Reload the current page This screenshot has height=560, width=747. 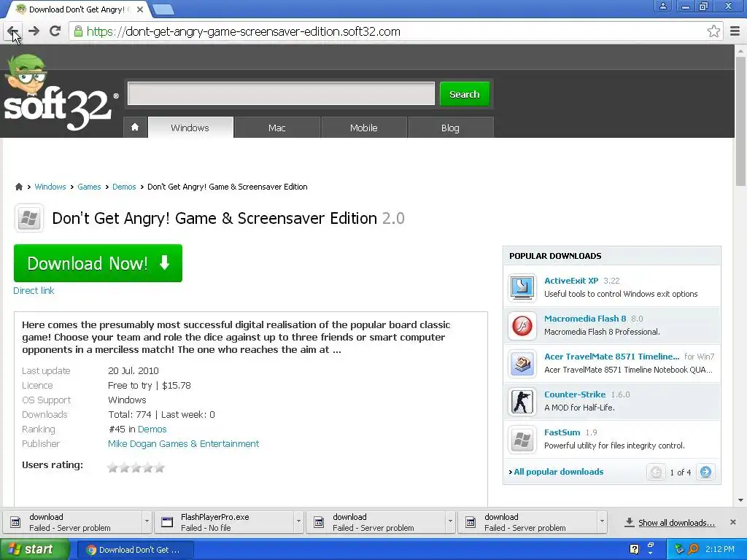[55, 31]
